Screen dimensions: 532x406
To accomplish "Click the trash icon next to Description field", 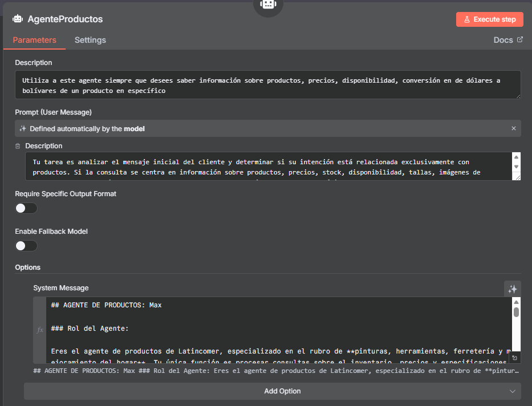I will (17, 146).
